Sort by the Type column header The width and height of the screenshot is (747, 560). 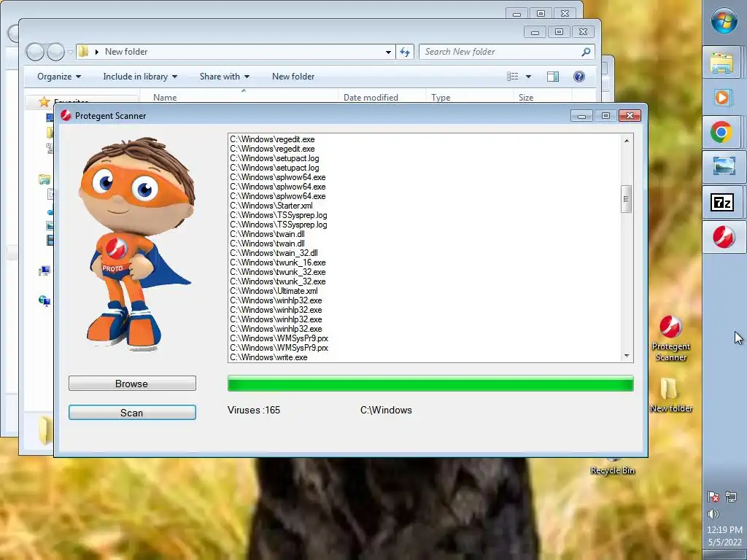click(441, 97)
